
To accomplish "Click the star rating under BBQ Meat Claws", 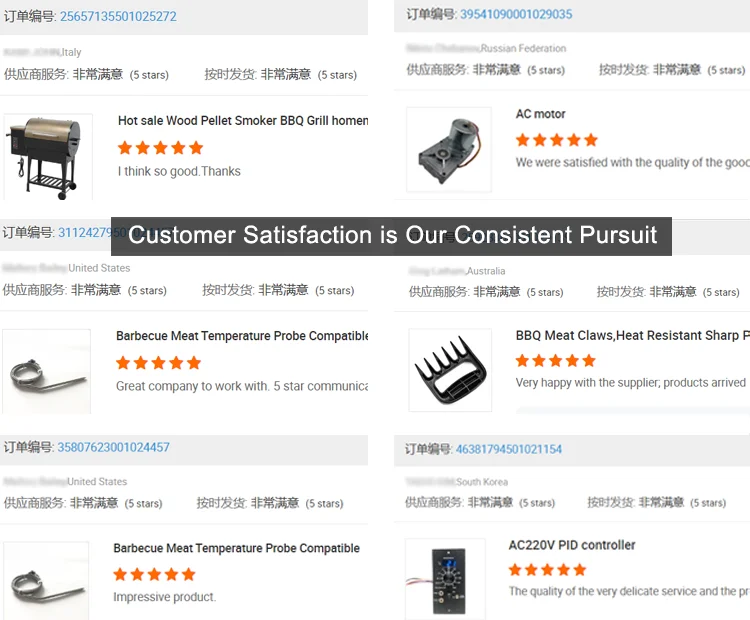I will tap(557, 360).
